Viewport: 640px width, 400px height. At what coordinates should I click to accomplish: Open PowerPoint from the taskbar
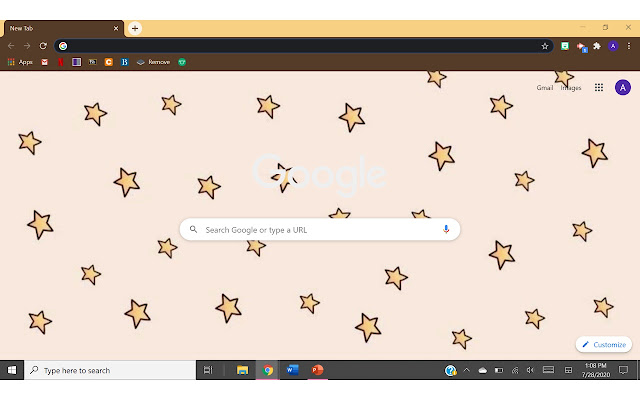click(x=318, y=370)
